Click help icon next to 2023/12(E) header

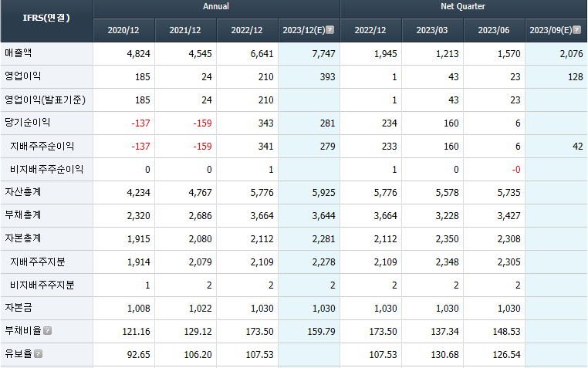click(330, 30)
